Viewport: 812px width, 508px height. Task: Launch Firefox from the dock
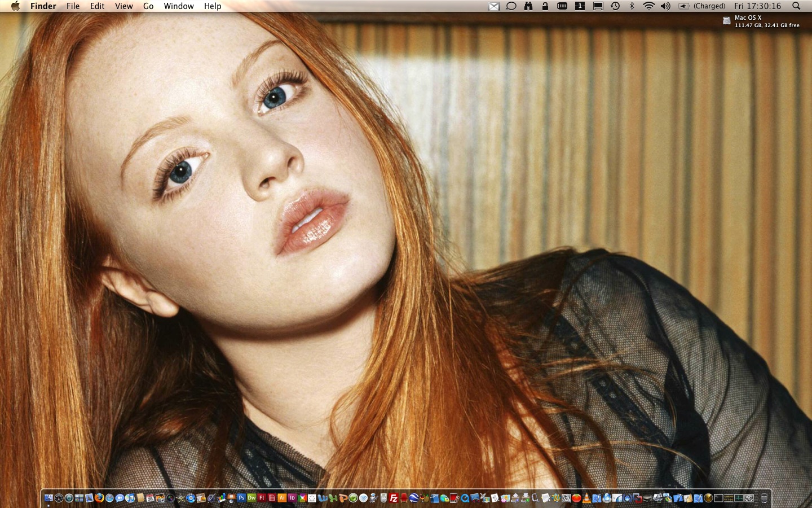(100, 498)
